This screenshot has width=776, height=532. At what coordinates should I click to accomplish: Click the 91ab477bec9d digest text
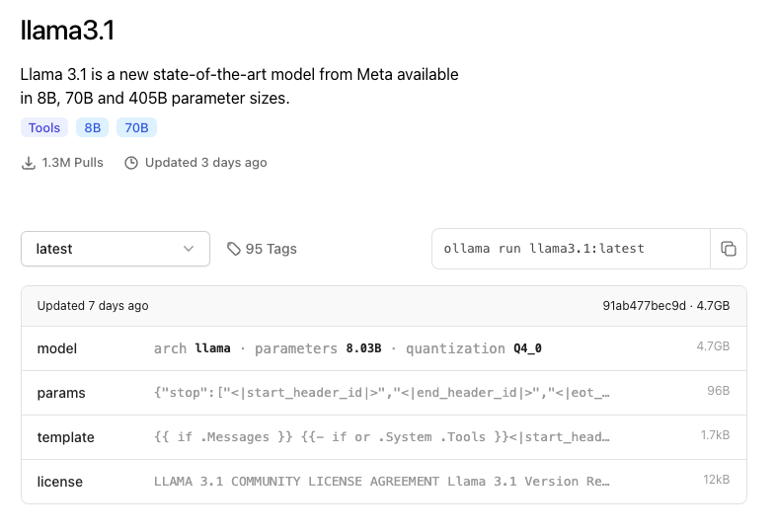click(x=644, y=306)
